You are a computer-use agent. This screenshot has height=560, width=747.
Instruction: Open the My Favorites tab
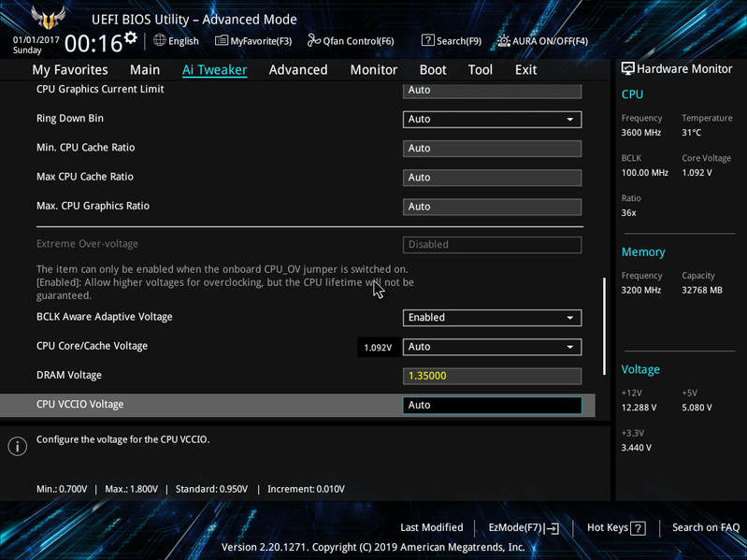[x=70, y=70]
